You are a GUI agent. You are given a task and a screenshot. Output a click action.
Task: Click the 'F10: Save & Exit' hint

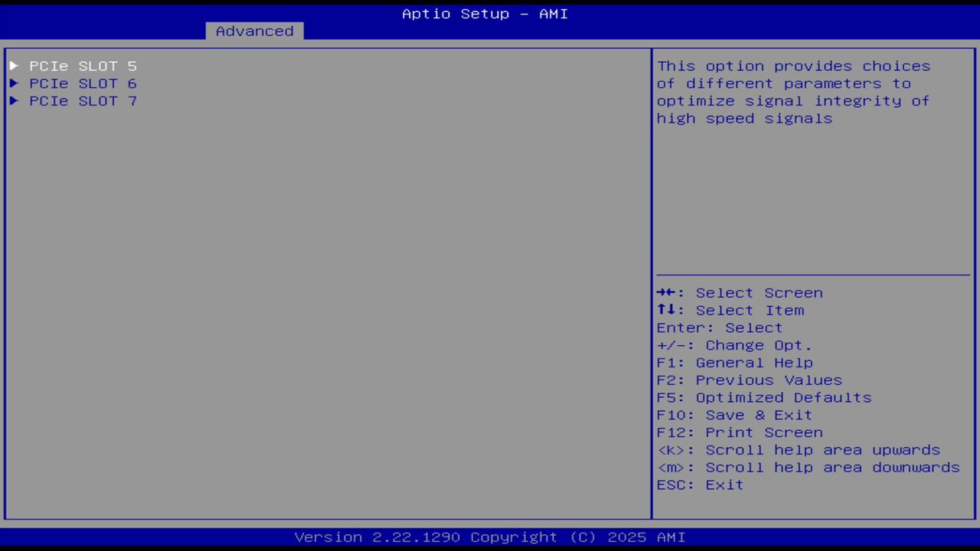[735, 415]
